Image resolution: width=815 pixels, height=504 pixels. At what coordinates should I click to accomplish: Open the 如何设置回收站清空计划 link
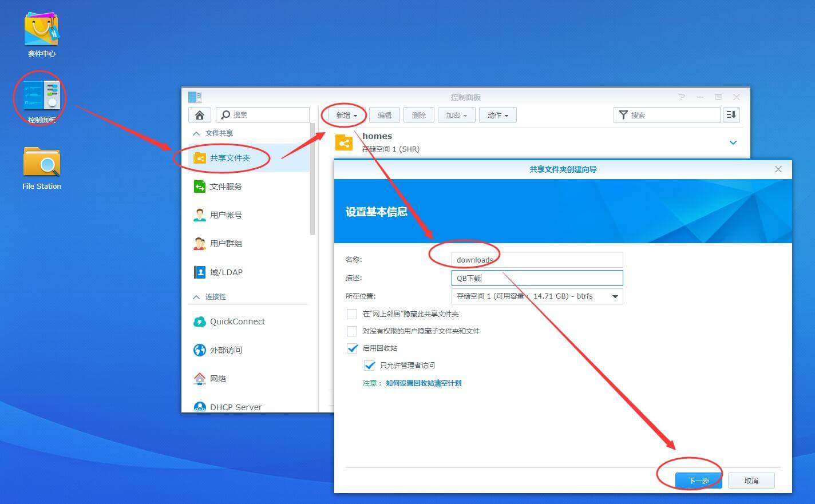[x=424, y=383]
